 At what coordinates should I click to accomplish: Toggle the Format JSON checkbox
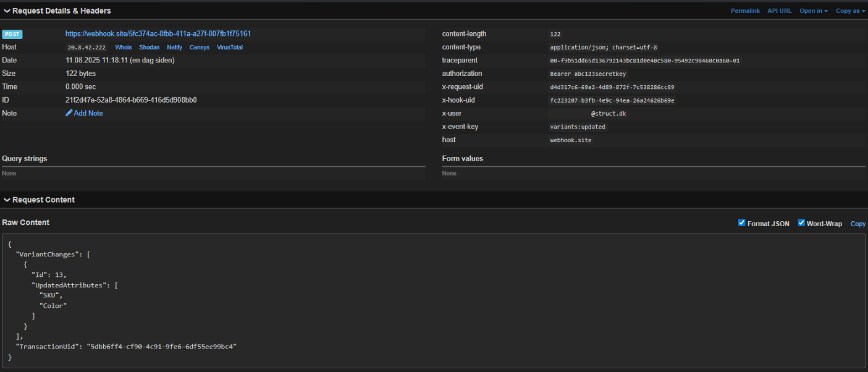pos(742,223)
